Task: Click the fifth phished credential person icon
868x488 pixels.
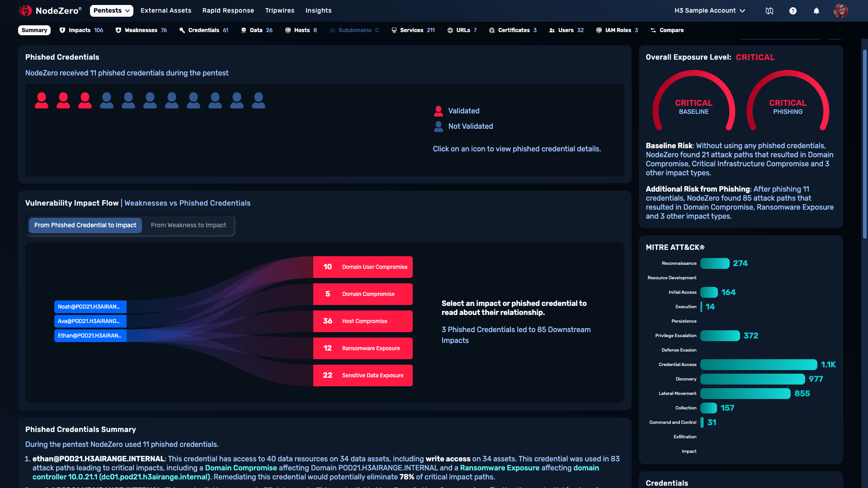Action: [x=128, y=100]
